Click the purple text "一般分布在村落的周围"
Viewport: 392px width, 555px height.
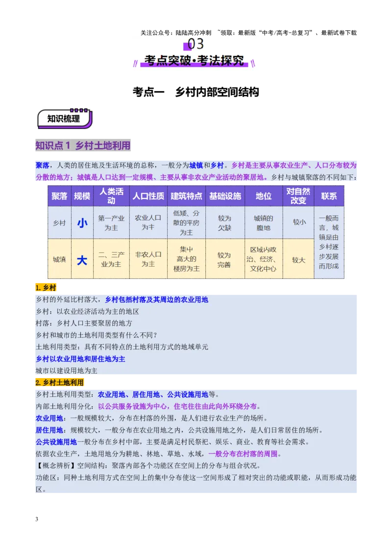pos(243,454)
